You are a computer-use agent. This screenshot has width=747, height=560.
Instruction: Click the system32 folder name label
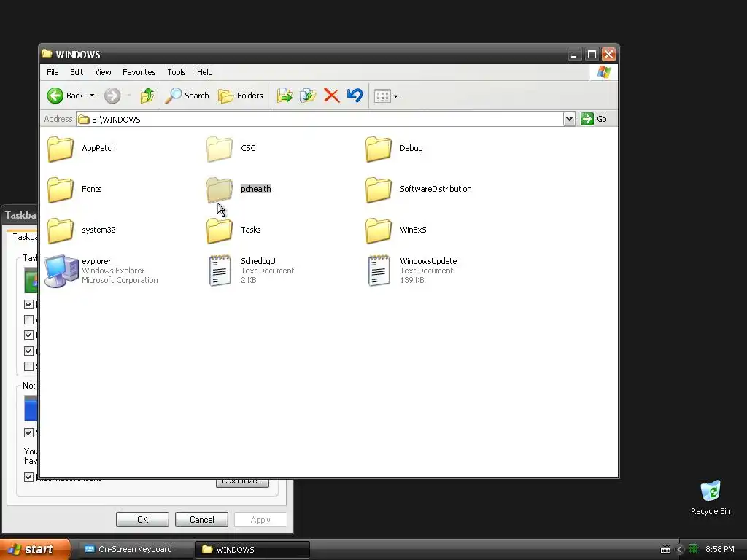[x=98, y=230]
